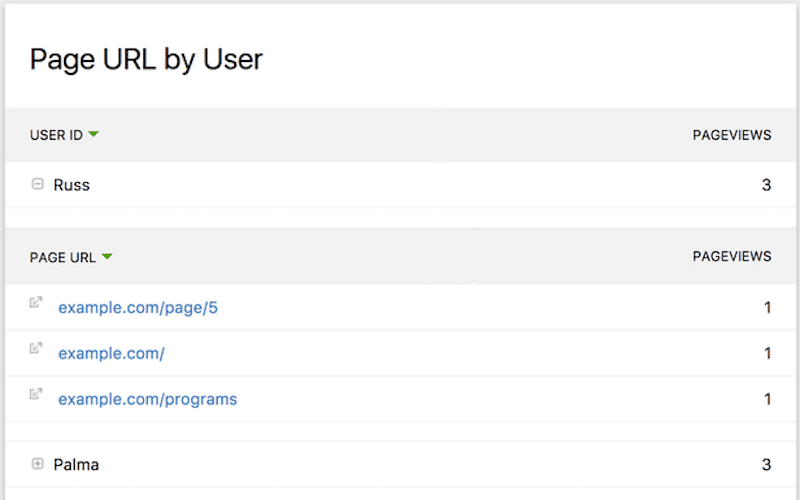The image size is (800, 500).
Task: Follow the example.com/programs link
Action: 148,399
